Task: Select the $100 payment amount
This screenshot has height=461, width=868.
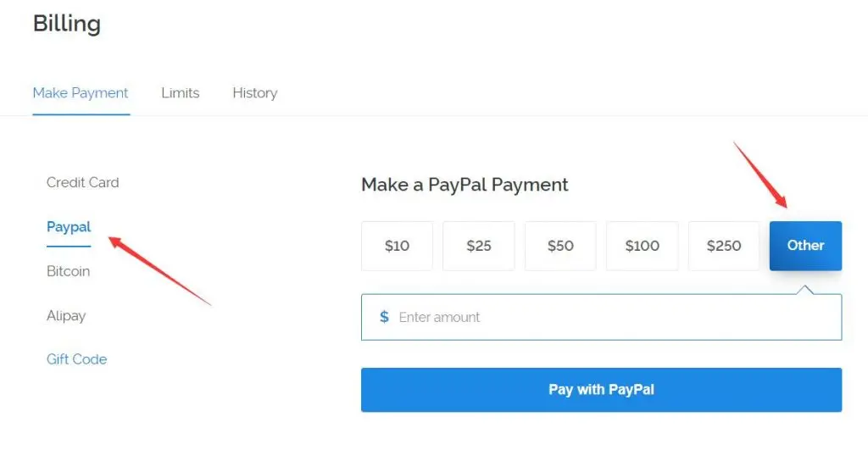Action: coord(642,246)
